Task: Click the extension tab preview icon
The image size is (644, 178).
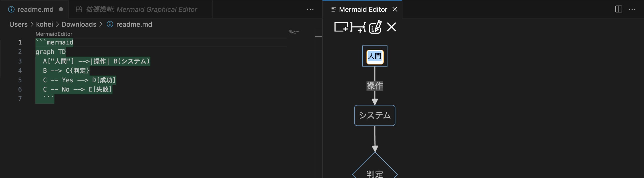Action: coord(79,9)
